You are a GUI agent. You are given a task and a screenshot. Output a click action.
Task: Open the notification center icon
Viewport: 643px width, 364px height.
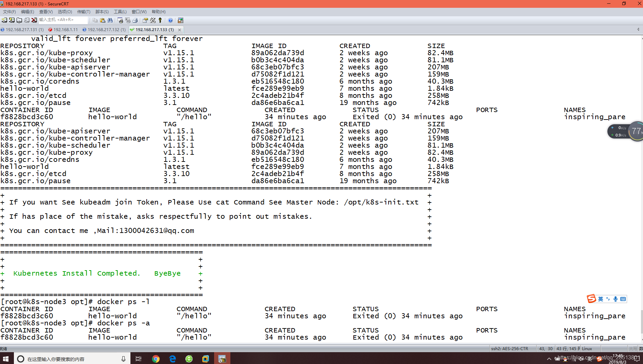click(x=637, y=359)
